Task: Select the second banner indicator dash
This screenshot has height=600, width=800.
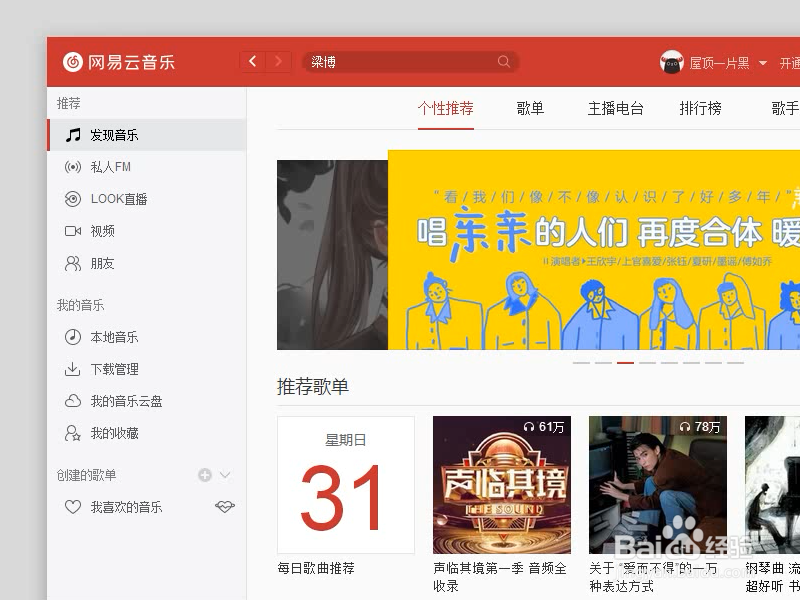Action: [x=604, y=363]
